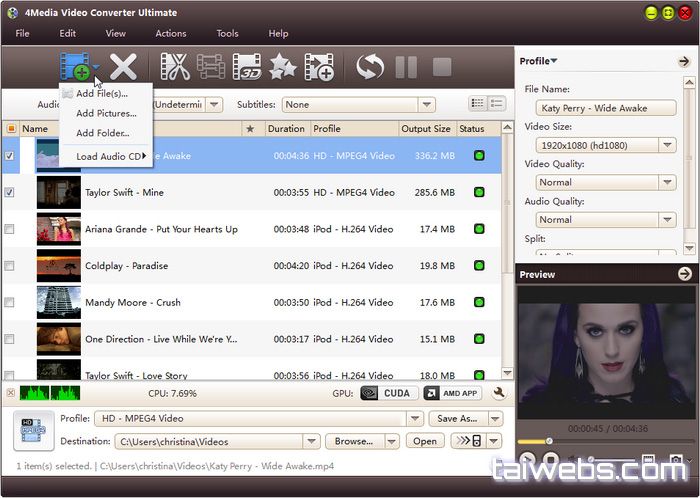The height and width of the screenshot is (498, 700).
Task: Choose Add Folder... from the dropdown menu
Action: (x=104, y=133)
